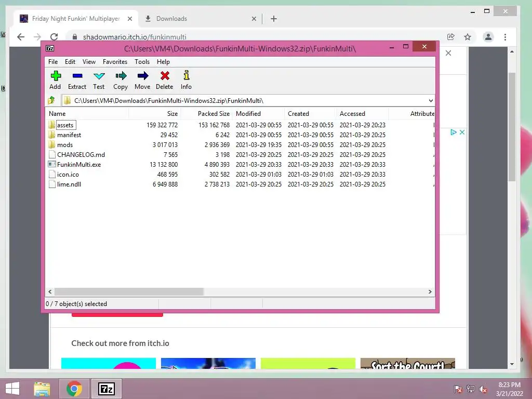532x399 pixels.
Task: Open the Windows Start button
Action: [12, 389]
